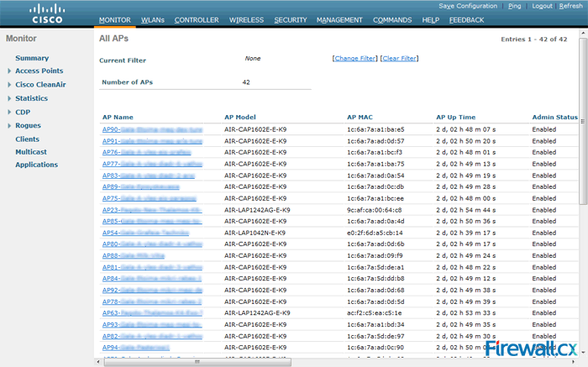The height and width of the screenshot is (367, 588).
Task: Open the AP89 access point link
Action: [140, 187]
